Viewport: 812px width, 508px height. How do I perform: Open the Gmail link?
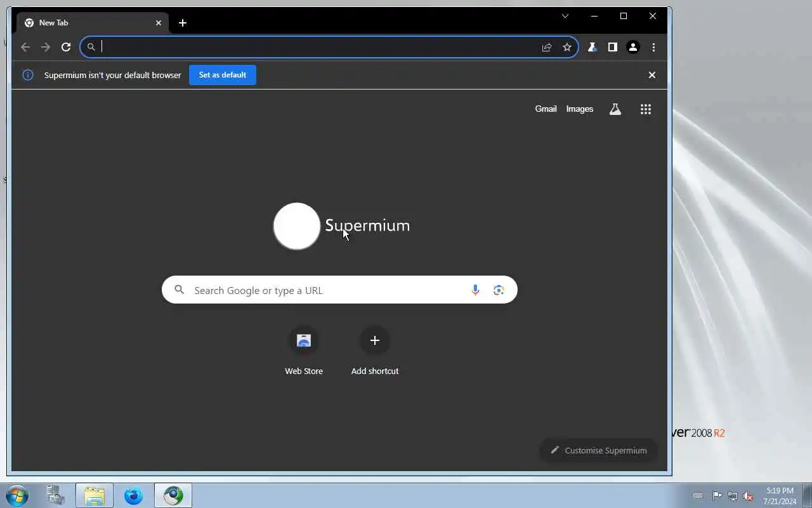tap(546, 109)
